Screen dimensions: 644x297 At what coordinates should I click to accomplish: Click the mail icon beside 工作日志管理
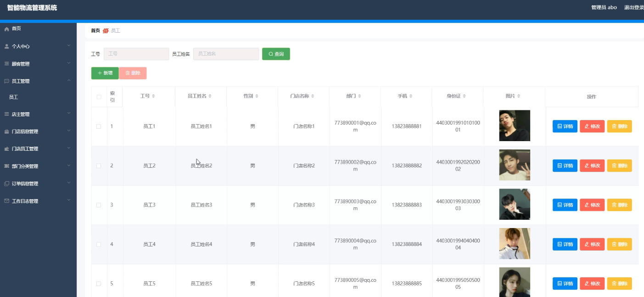point(6,201)
